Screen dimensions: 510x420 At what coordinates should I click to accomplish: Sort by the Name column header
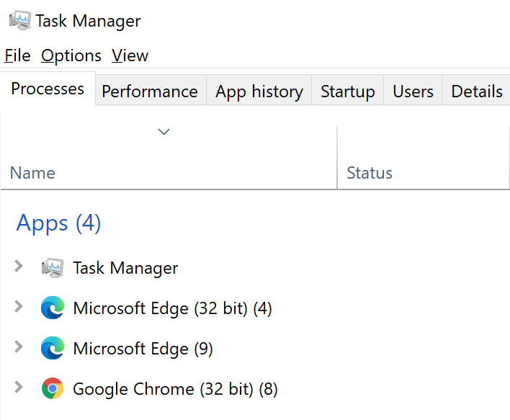[x=169, y=158]
